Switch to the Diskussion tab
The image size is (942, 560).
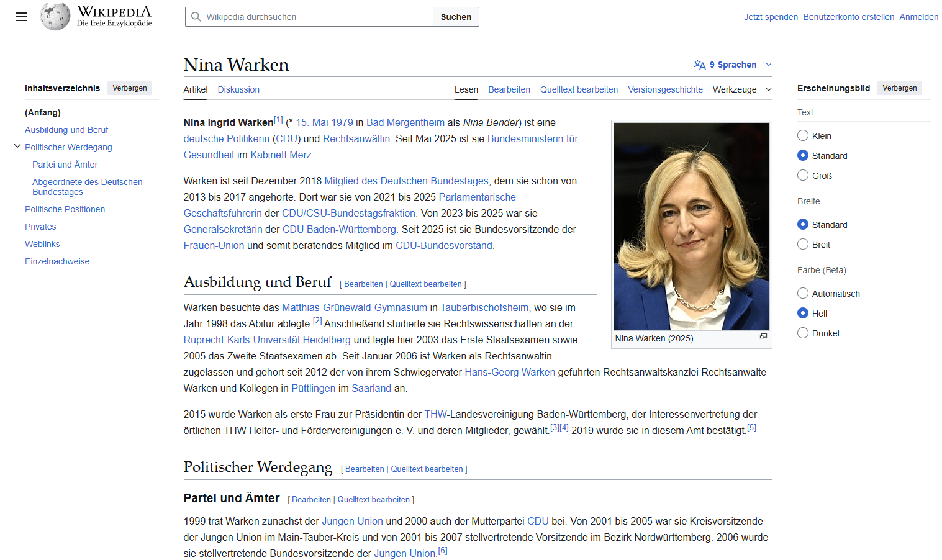[238, 89]
